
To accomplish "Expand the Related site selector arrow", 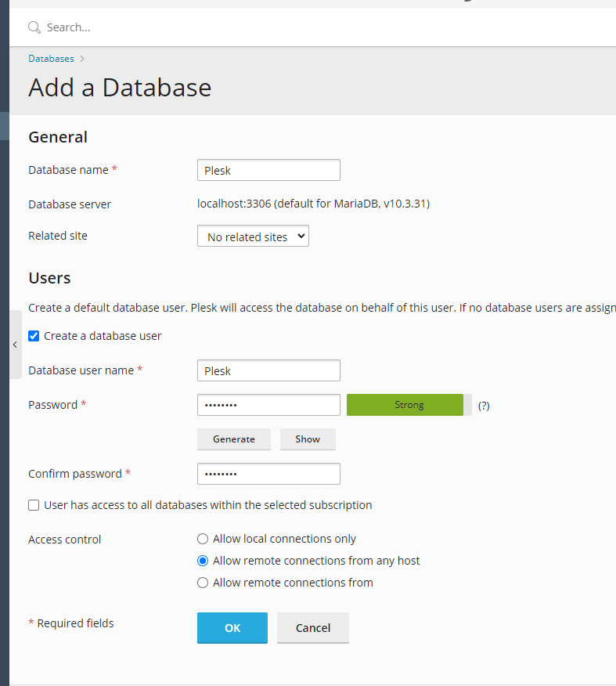I will pos(301,236).
